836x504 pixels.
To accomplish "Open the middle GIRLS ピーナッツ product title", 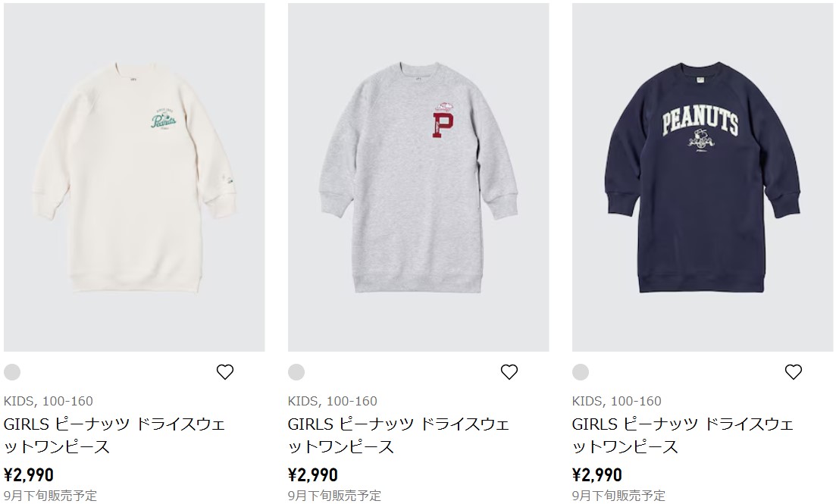I will [399, 435].
